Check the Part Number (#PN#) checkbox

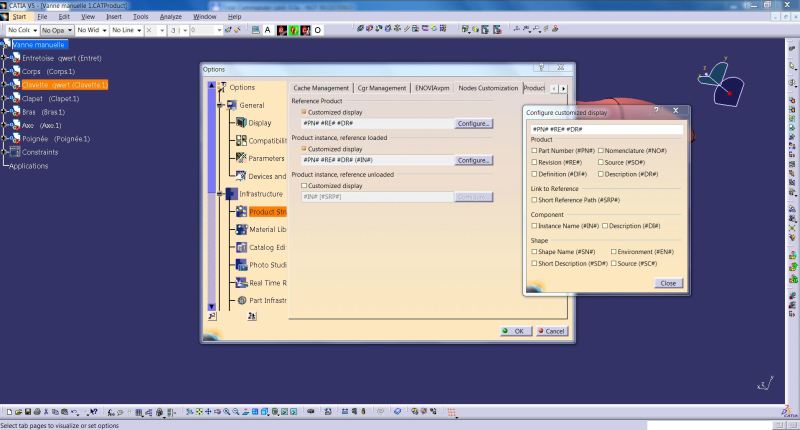click(x=534, y=150)
